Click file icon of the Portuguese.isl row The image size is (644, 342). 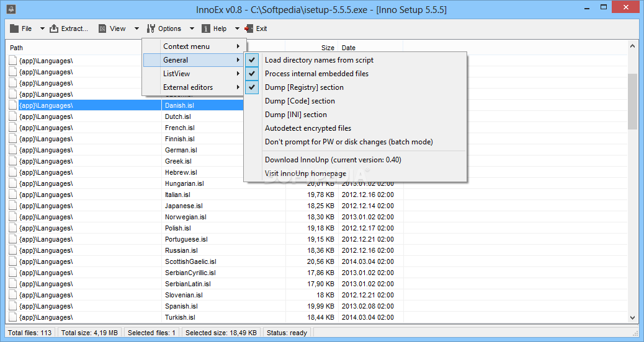[13, 239]
